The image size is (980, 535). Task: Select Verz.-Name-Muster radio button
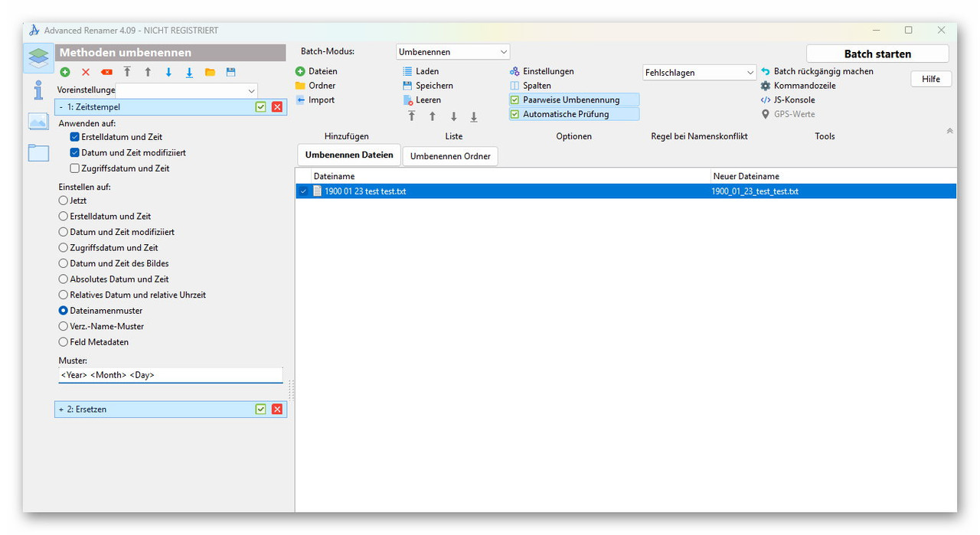(64, 326)
